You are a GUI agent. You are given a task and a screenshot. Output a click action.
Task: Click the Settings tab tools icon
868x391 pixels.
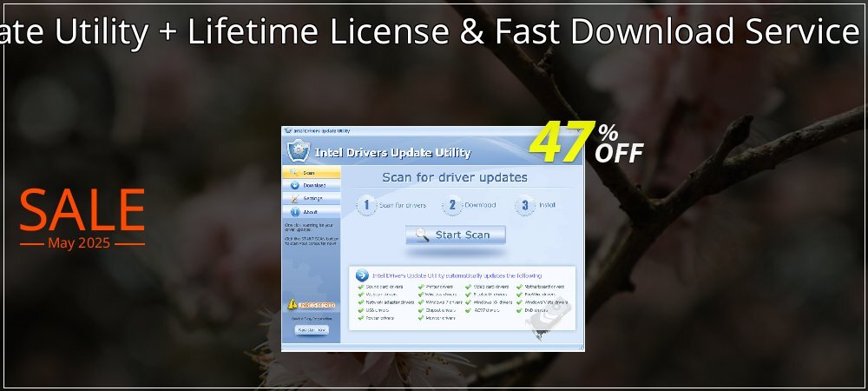[294, 198]
